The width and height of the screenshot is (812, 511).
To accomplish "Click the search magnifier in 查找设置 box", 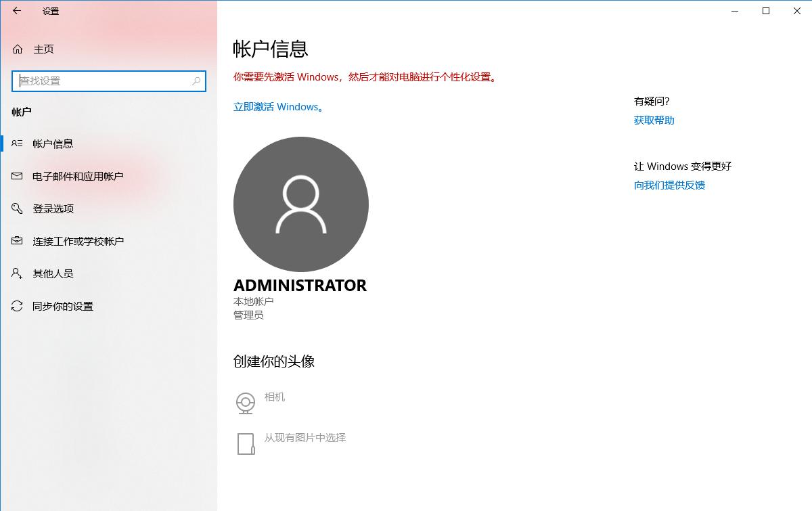I will tap(195, 81).
